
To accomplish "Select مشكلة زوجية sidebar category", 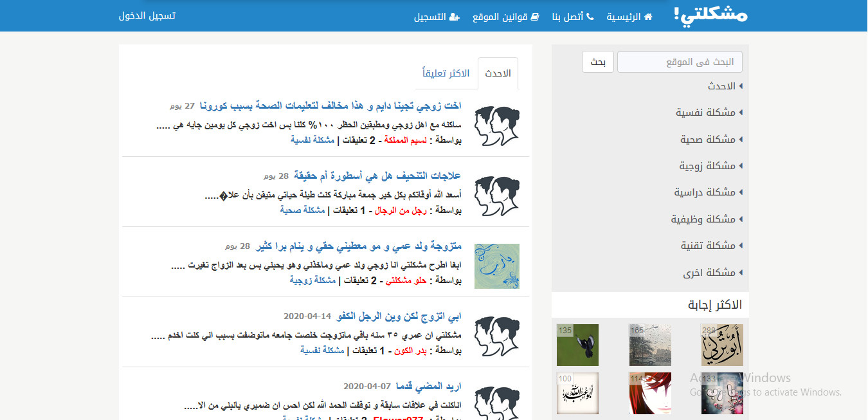I will click(x=707, y=166).
